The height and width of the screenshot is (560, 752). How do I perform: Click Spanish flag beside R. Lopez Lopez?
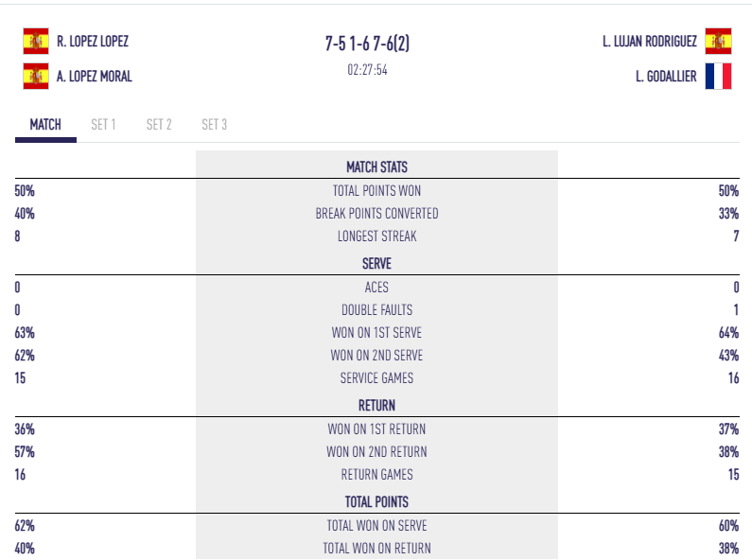(x=36, y=42)
